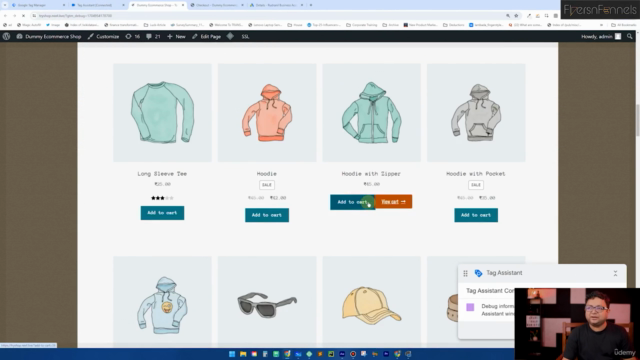Open the Deductions bookmarks folder
640x360 pixels.
[x=453, y=25]
